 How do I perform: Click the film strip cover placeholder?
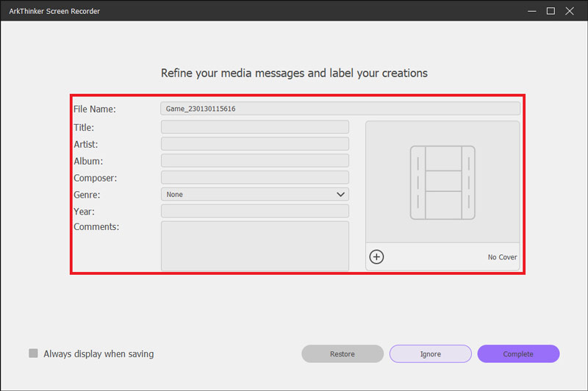click(442, 182)
